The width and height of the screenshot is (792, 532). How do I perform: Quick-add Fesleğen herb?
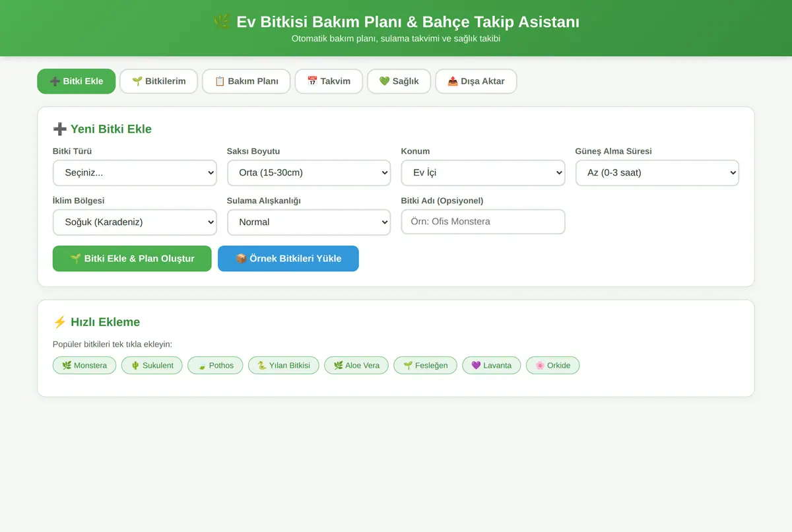click(x=425, y=365)
